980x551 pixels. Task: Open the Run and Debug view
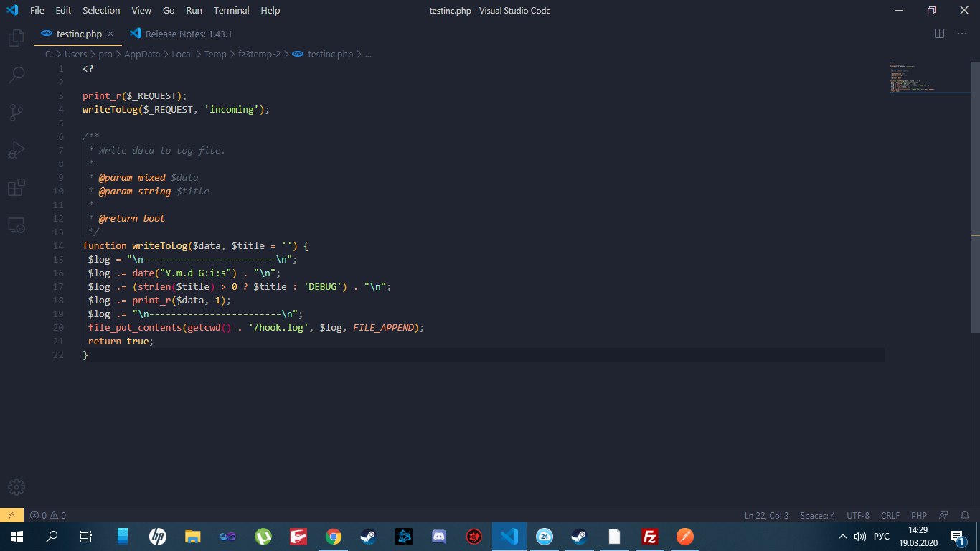click(x=17, y=150)
